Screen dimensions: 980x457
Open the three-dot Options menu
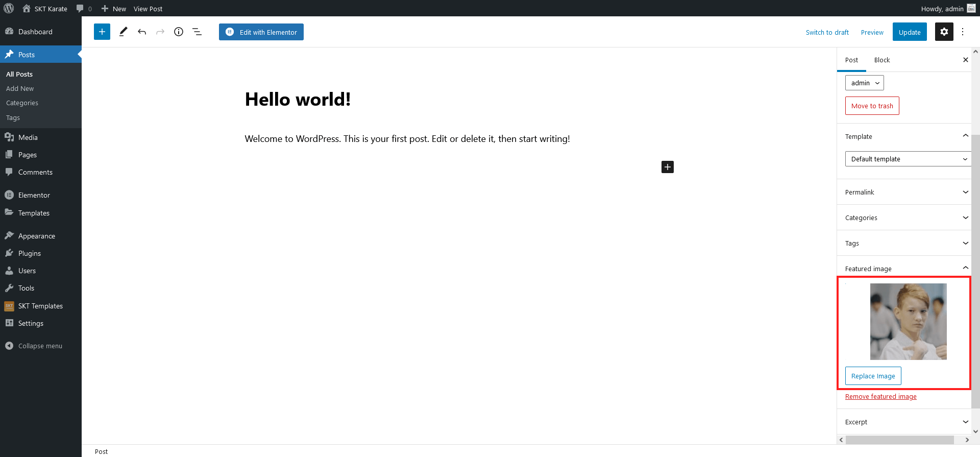(x=963, y=32)
